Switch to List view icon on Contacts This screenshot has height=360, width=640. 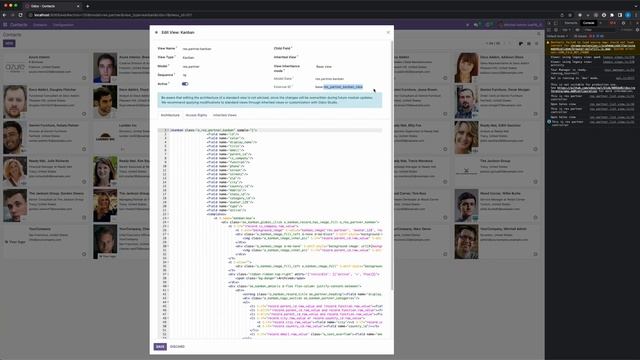[x=529, y=43]
